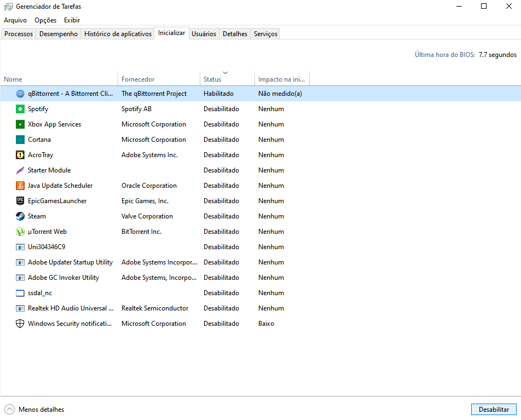Click the Desabilitar button
Image resolution: width=521 pixels, height=420 pixels.
(x=494, y=410)
